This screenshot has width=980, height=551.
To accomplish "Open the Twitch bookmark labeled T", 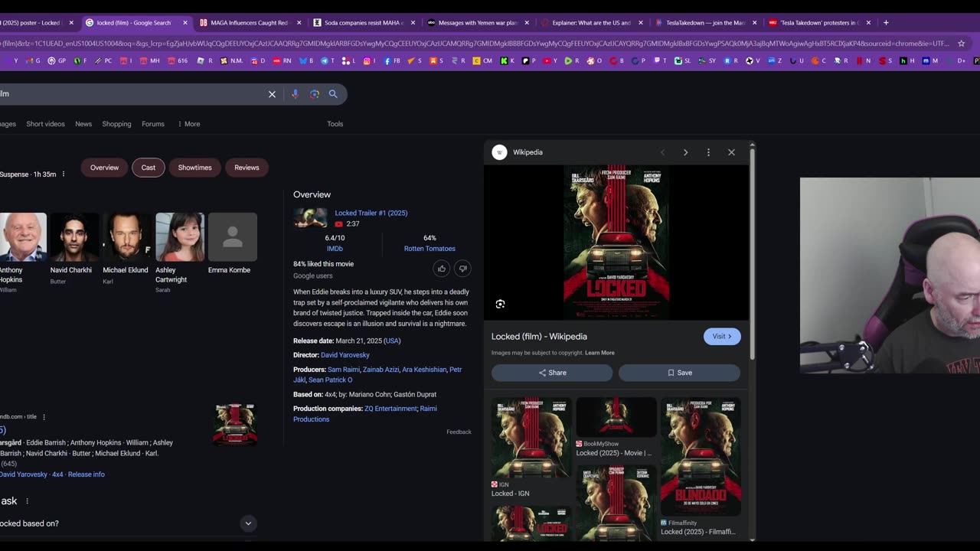I will (660, 60).
